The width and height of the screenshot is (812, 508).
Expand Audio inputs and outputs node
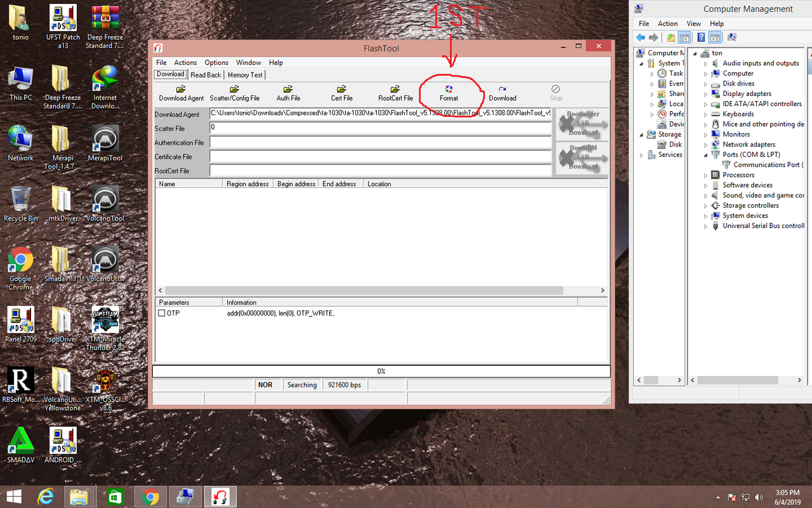(705, 63)
